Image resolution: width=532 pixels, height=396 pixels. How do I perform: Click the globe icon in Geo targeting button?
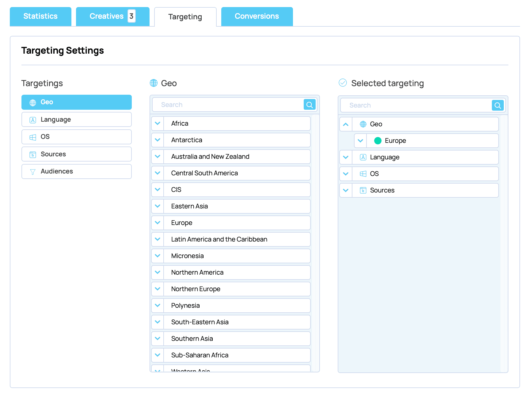pos(33,103)
